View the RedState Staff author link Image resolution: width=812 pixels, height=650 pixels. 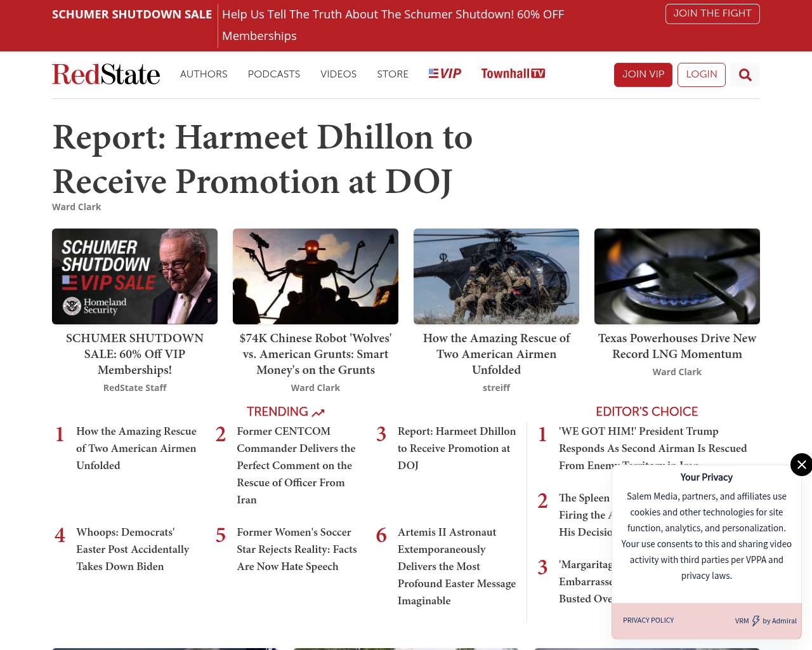[134, 388]
